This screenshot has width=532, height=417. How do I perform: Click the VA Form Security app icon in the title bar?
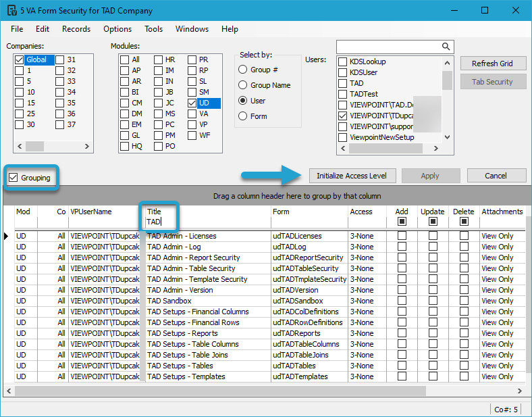click(12, 11)
